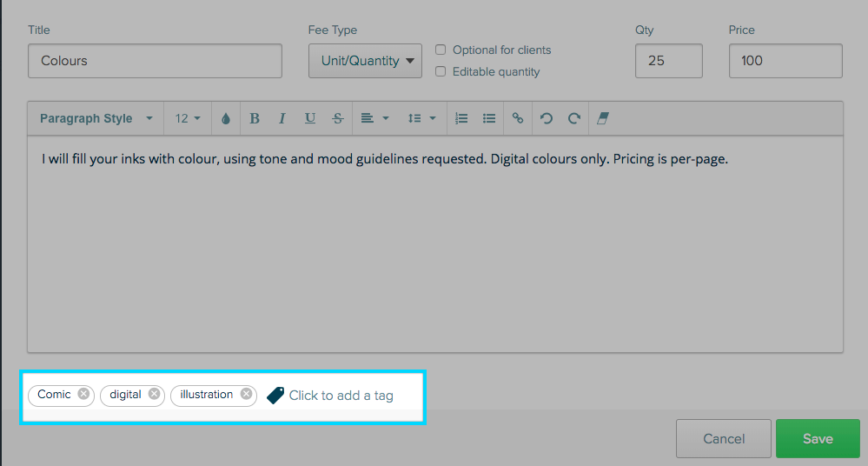Viewport: 868px width, 466px height.
Task: Apply Italic formatting in toolbar
Action: click(282, 118)
